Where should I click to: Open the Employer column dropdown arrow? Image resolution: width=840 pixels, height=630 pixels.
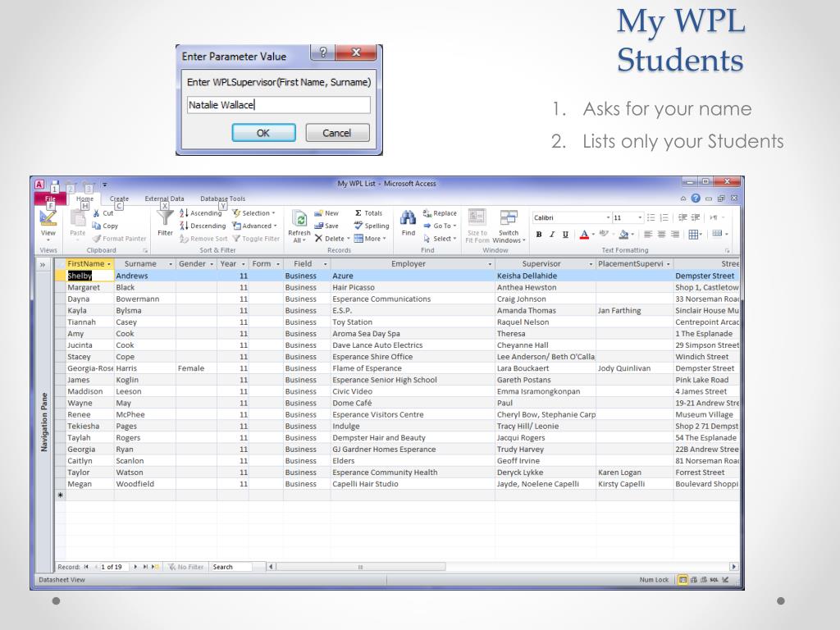pos(490,264)
